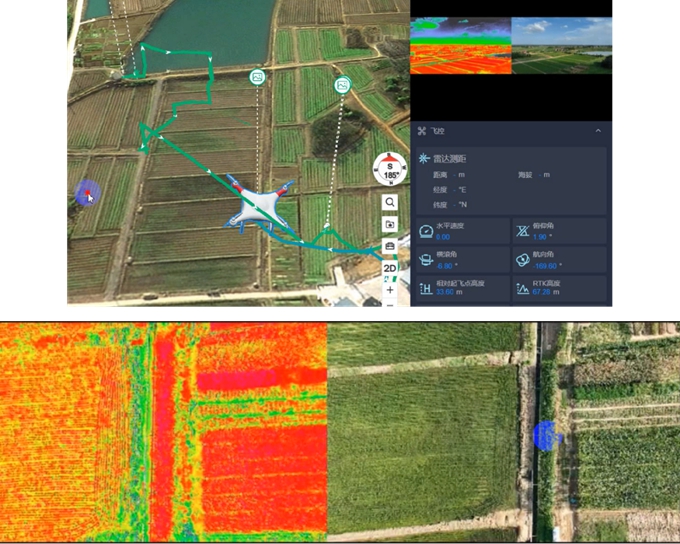Zoom in with the plus button
The image size is (680, 544).
point(390,290)
